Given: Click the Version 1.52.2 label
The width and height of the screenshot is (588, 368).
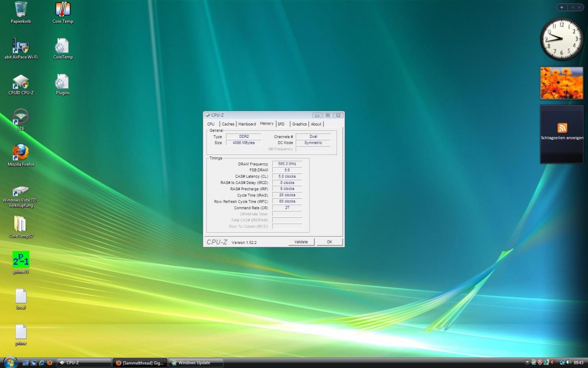Looking at the screenshot, I should click(x=244, y=243).
